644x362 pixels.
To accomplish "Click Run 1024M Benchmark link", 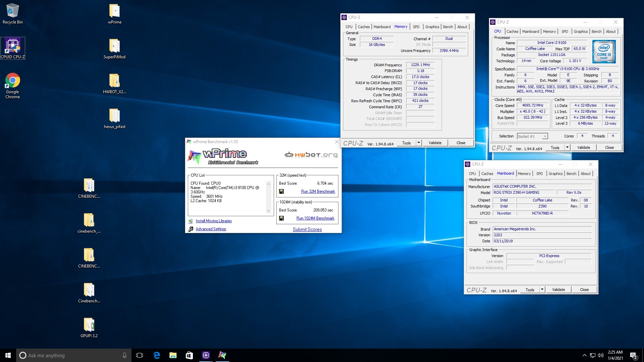I will coord(315,218).
